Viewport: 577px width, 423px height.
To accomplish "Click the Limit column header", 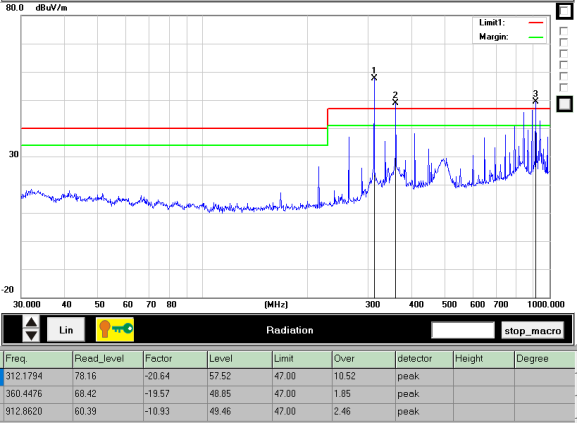I will pos(302,359).
